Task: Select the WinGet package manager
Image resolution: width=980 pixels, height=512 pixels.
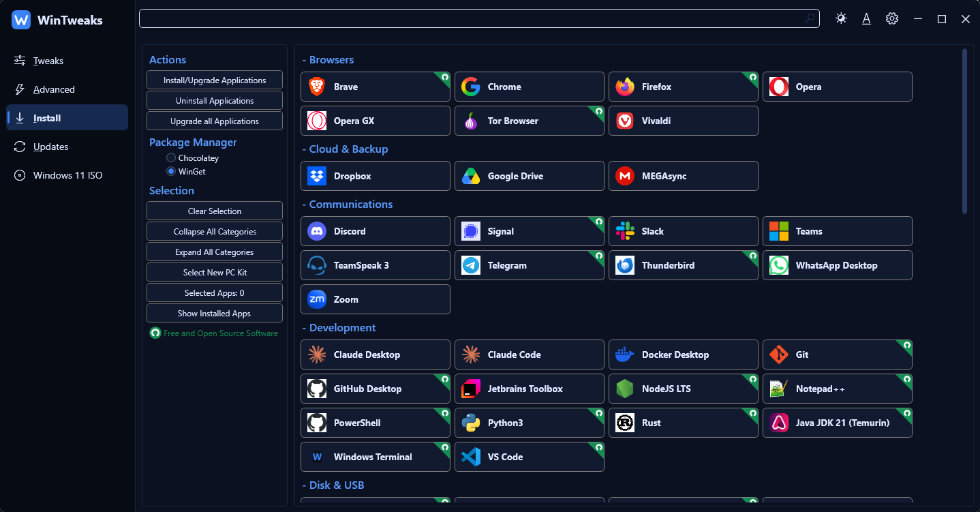Action: point(186,172)
